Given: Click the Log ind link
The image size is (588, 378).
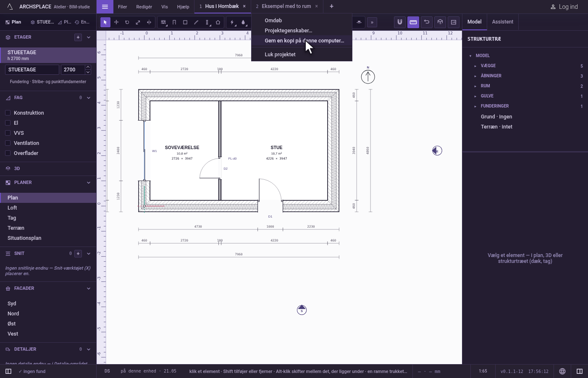Looking at the screenshot, I should click(564, 7).
